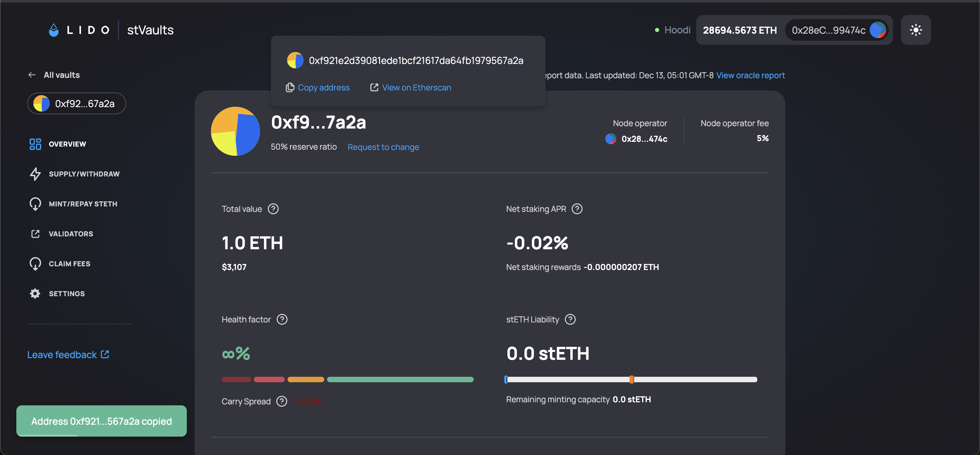Image resolution: width=980 pixels, height=455 pixels.
Task: Open the Health factor info tooltip icon
Action: coord(282,319)
